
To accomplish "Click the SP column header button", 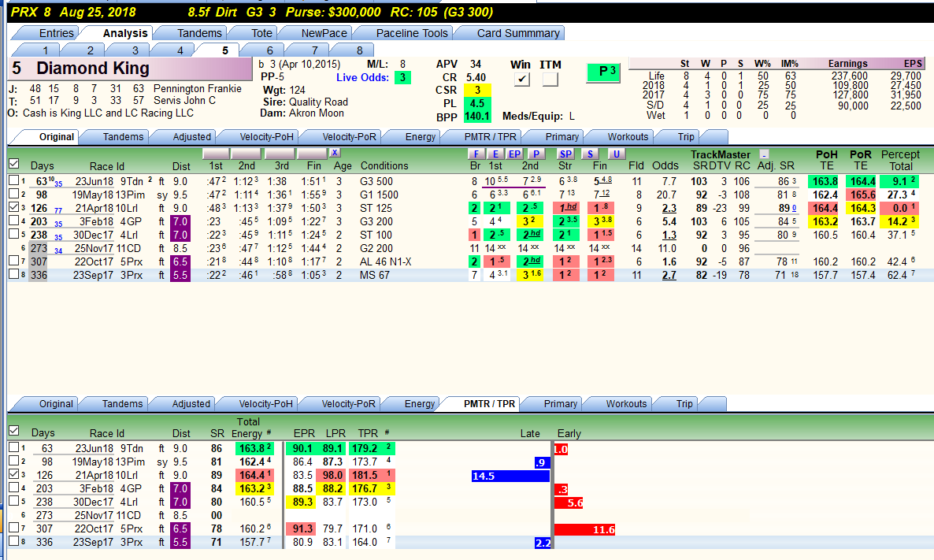I will click(566, 154).
